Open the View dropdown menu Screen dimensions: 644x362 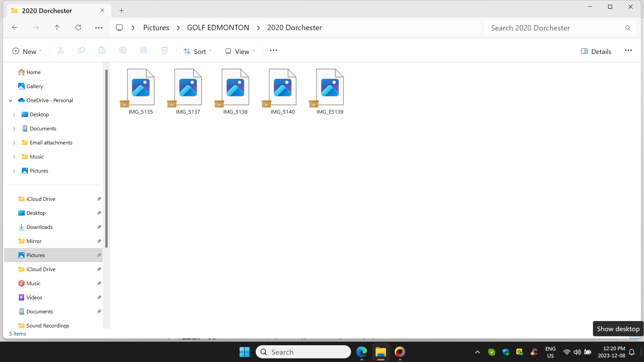point(240,51)
